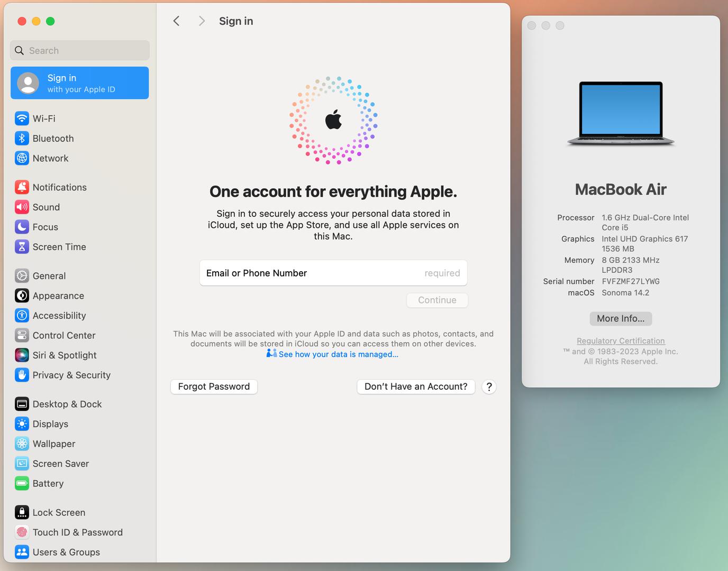728x571 pixels.
Task: Select Displays sun icon
Action: (22, 424)
